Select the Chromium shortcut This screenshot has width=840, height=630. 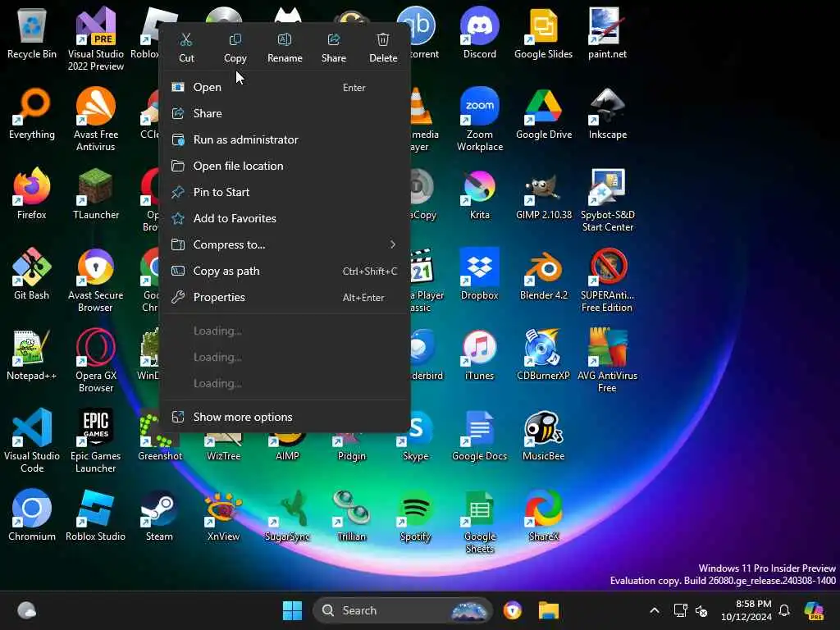pyautogui.click(x=32, y=515)
